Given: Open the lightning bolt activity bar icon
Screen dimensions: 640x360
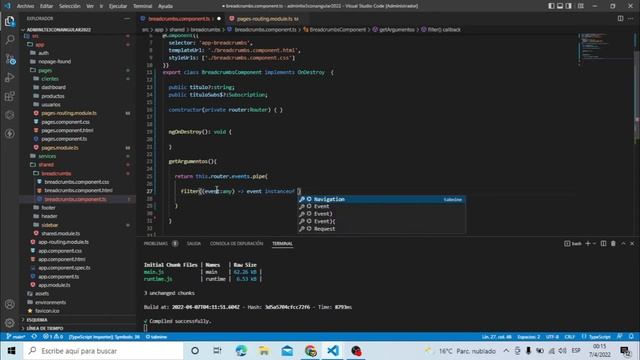Looking at the screenshot, I should 9,133.
